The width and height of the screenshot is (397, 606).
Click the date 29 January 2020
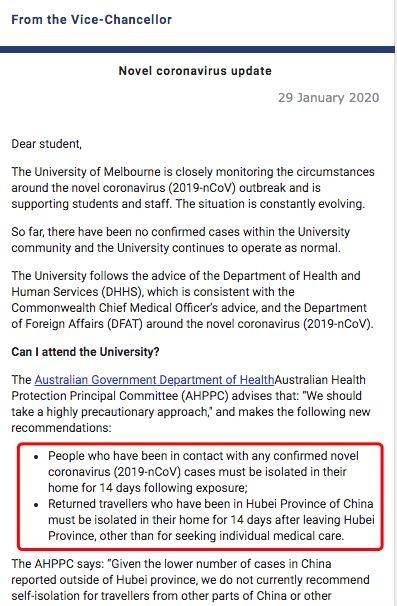click(x=329, y=98)
